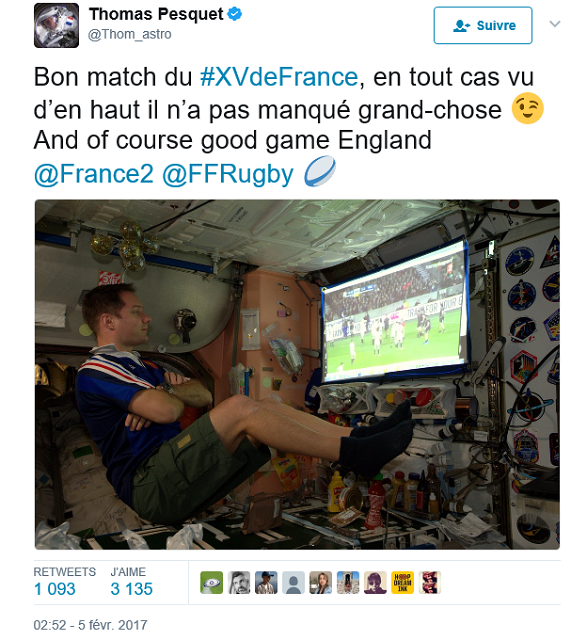Image resolution: width=587 pixels, height=640 pixels.
Task: Click the @Thom_astro handle
Action: pos(129,34)
